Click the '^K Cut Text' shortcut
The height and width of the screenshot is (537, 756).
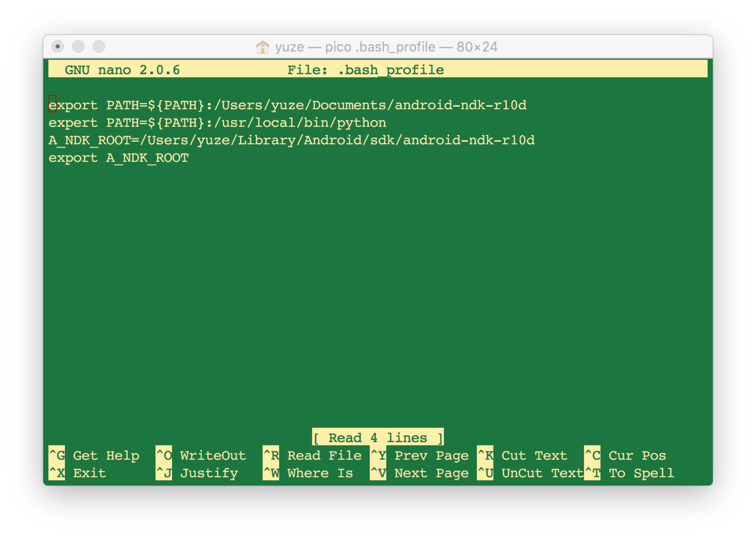(x=522, y=456)
